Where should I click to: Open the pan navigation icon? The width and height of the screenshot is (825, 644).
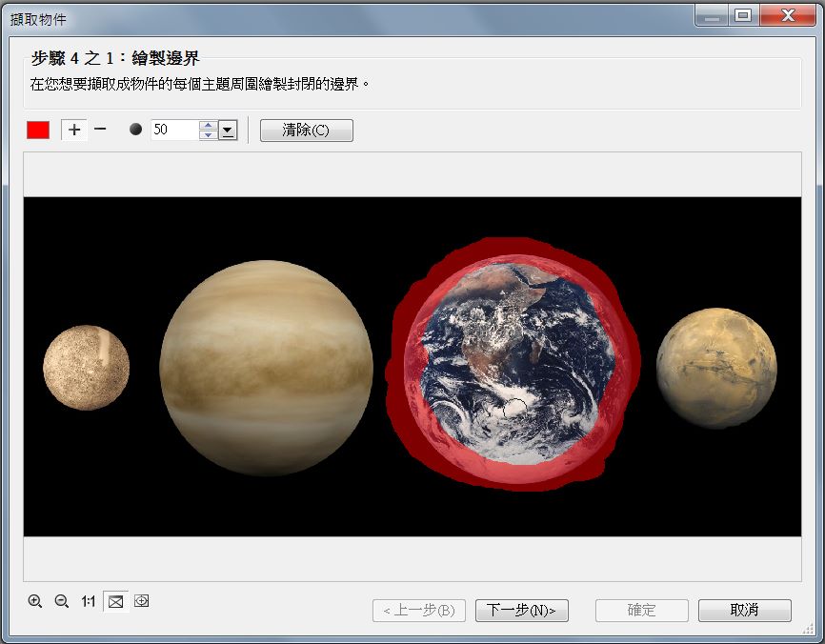pyautogui.click(x=140, y=601)
